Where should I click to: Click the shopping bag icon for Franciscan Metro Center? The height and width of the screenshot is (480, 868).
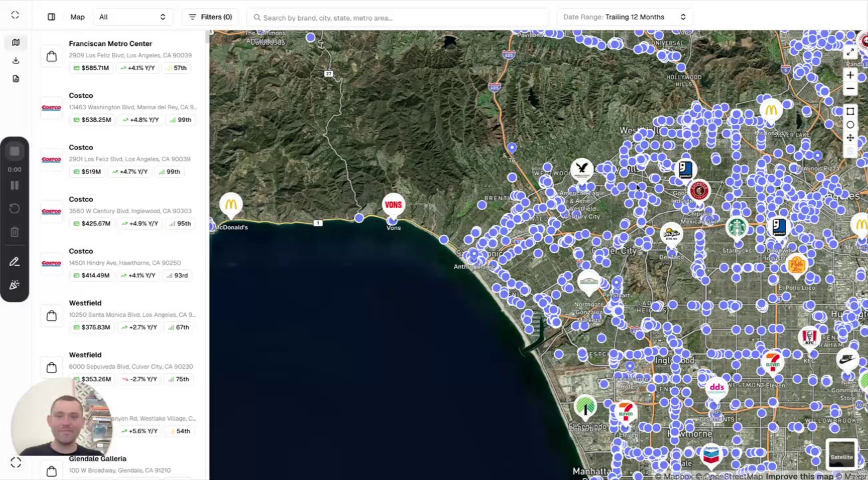(x=51, y=56)
